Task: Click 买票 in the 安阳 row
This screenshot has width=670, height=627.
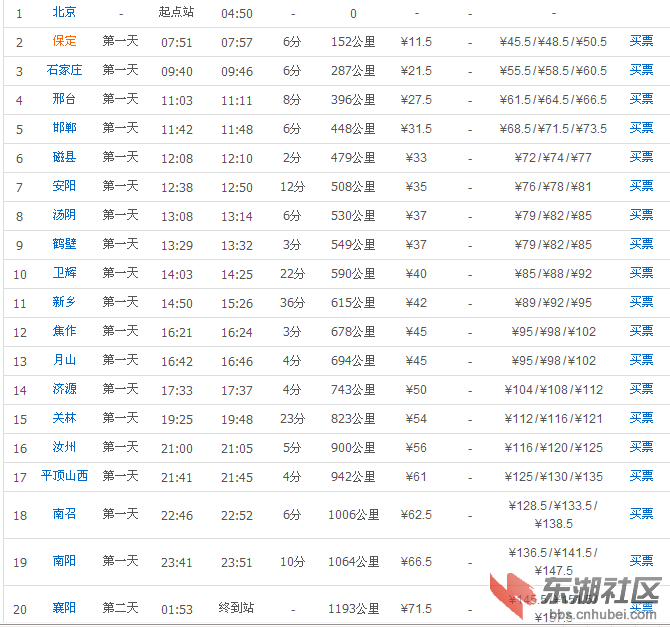Action: tap(641, 186)
